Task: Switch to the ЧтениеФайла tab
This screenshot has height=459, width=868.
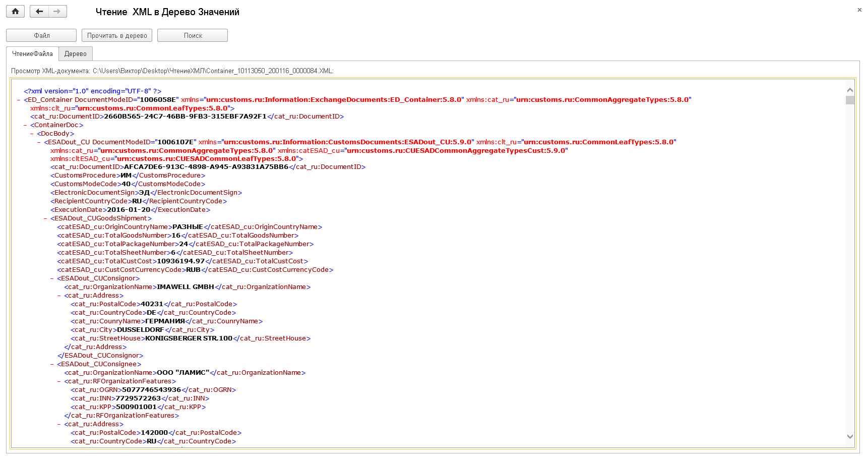Action: coord(32,53)
